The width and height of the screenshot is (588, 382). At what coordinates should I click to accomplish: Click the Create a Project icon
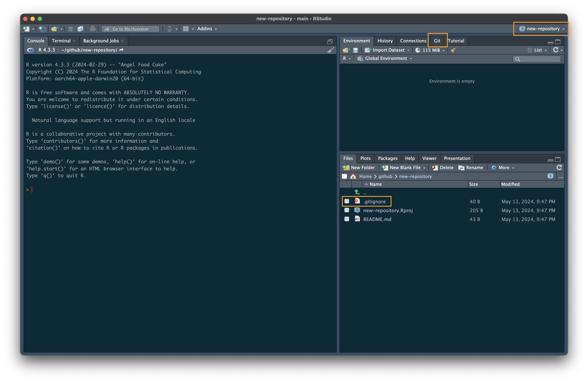click(43, 29)
